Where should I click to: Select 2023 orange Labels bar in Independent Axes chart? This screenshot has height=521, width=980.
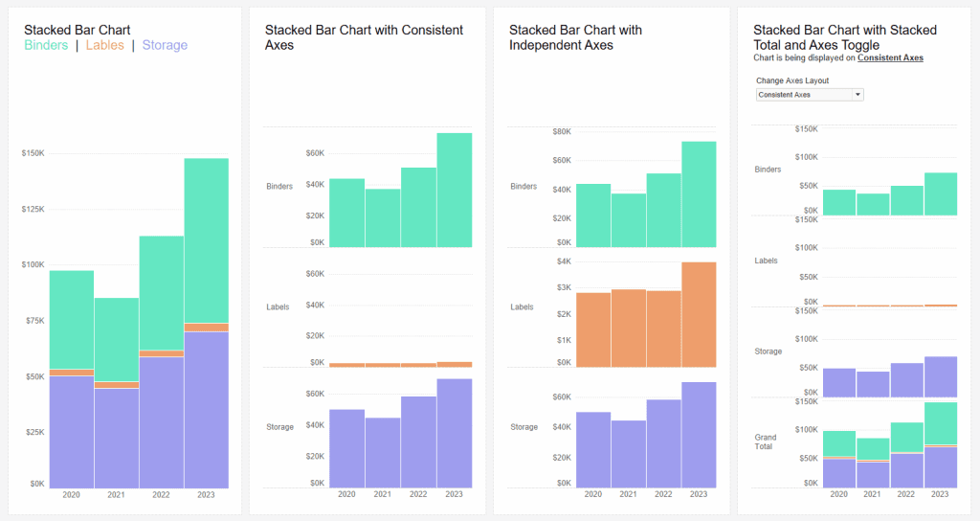click(699, 314)
